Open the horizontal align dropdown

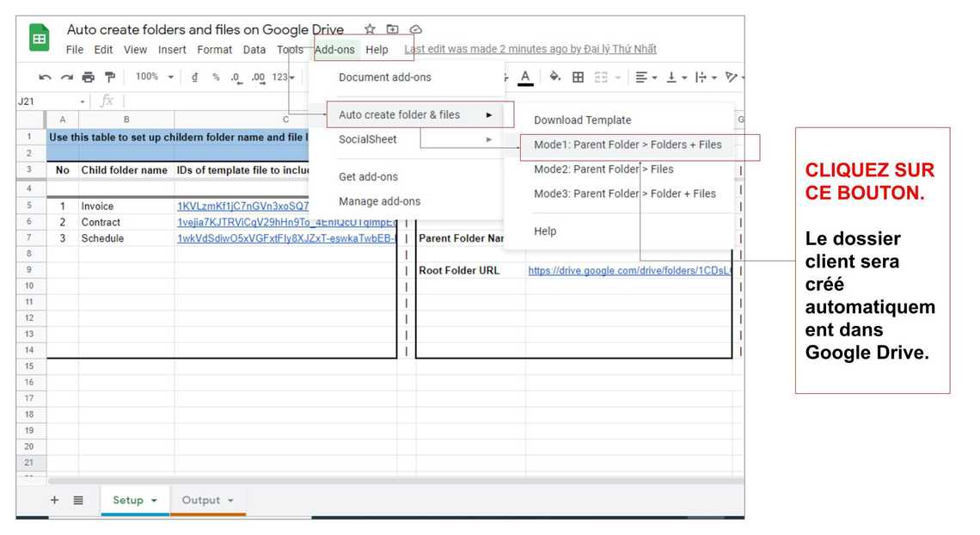[x=646, y=77]
